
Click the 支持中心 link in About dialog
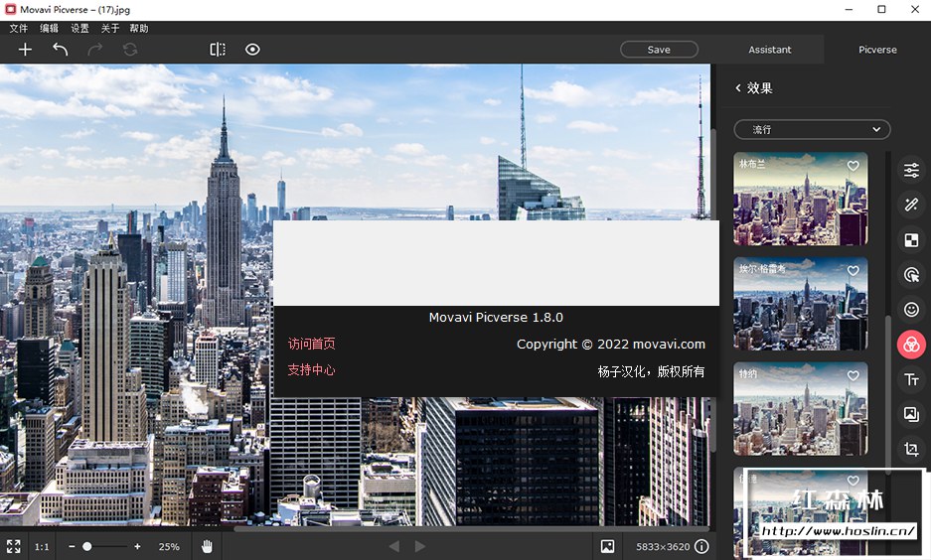[x=312, y=370]
